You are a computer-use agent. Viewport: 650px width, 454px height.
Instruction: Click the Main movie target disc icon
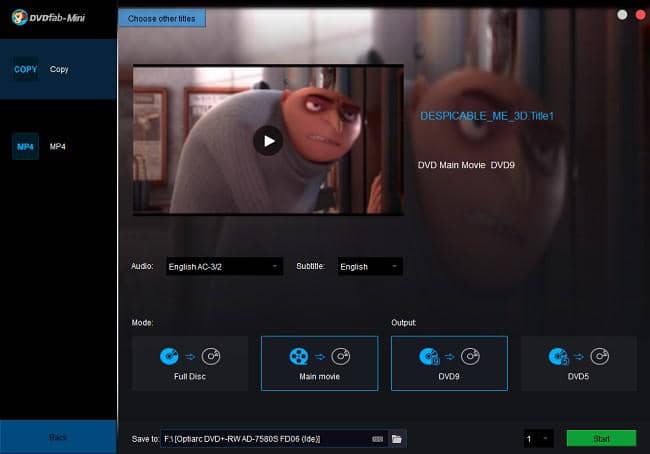(x=341, y=356)
